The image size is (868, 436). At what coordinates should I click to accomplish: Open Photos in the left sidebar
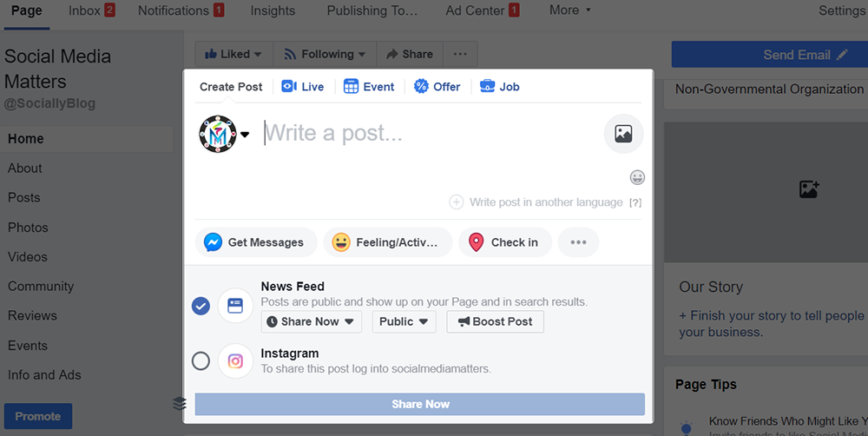pyautogui.click(x=28, y=228)
